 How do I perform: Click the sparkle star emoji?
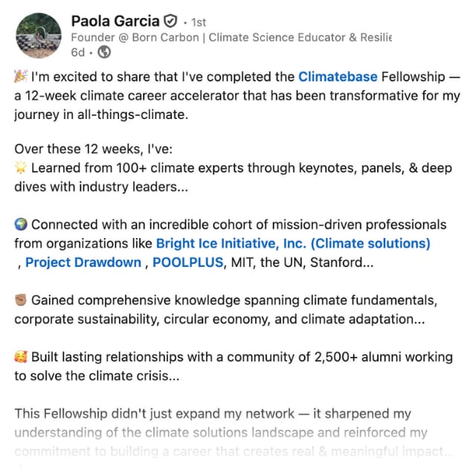tap(21, 169)
